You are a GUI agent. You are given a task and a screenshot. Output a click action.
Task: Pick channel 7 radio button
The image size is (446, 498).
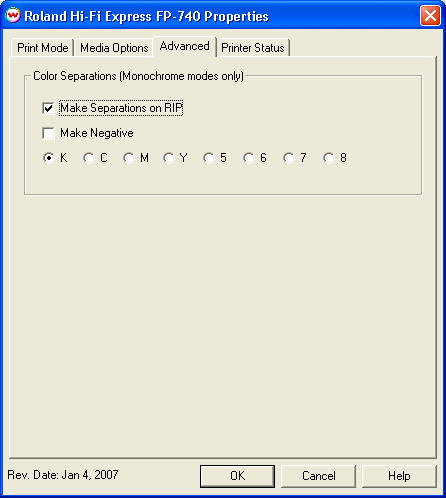click(289, 158)
